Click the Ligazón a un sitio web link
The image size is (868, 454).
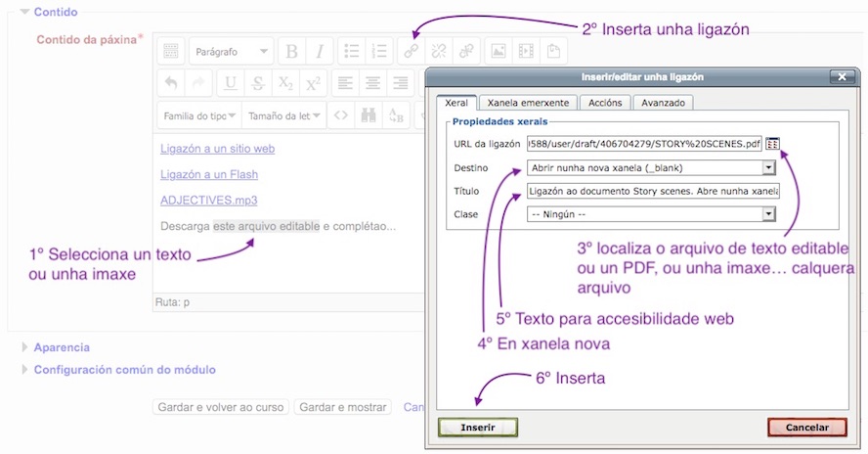tap(218, 149)
